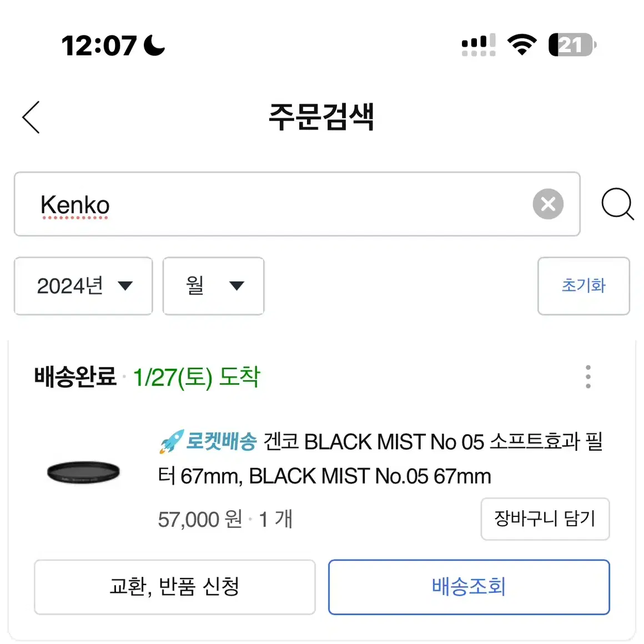
Task: Tap the 배송완료 delivery status text
Action: (x=75, y=376)
